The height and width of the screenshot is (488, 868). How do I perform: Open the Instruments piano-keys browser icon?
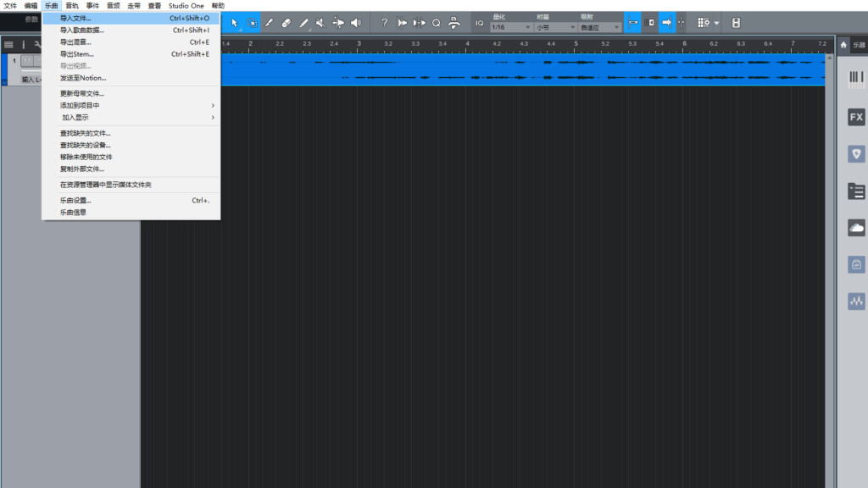pos(856,79)
